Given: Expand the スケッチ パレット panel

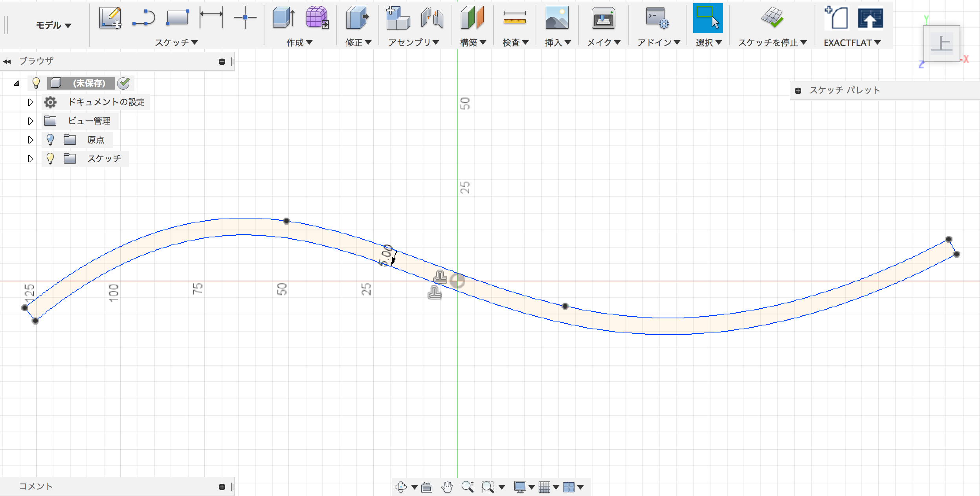Looking at the screenshot, I should 798,91.
